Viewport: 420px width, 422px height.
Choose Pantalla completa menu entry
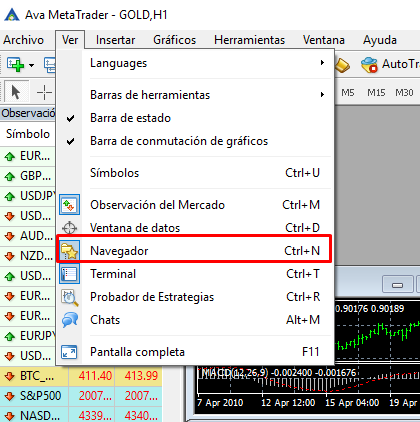194,352
